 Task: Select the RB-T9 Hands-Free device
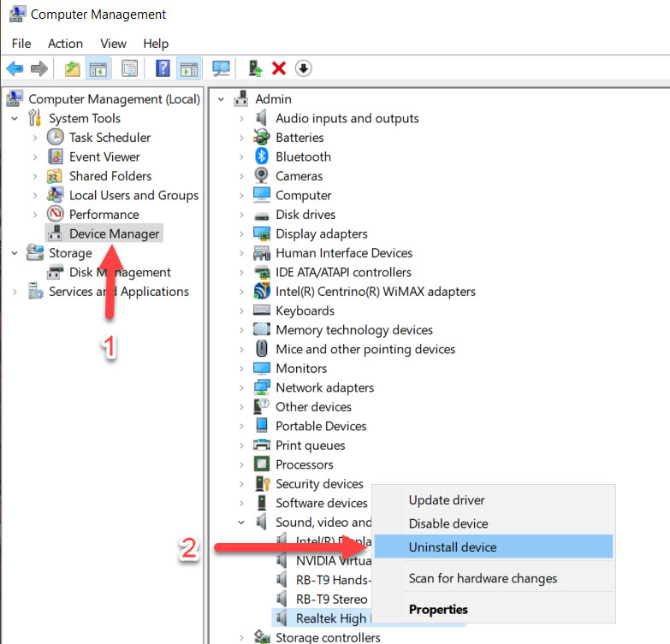[334, 580]
